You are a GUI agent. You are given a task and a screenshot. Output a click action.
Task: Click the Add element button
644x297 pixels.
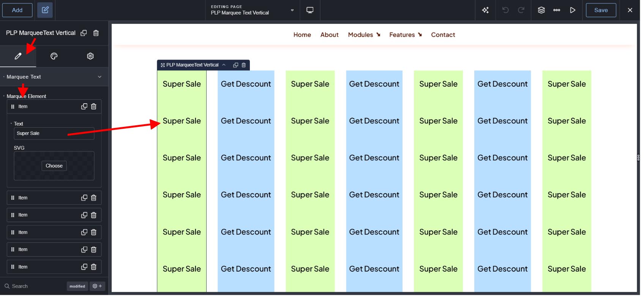(x=17, y=10)
